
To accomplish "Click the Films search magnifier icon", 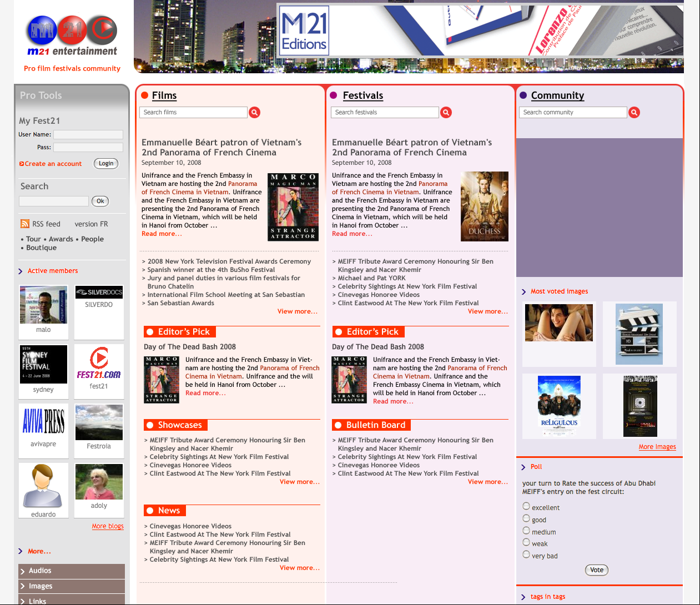I will [x=255, y=113].
